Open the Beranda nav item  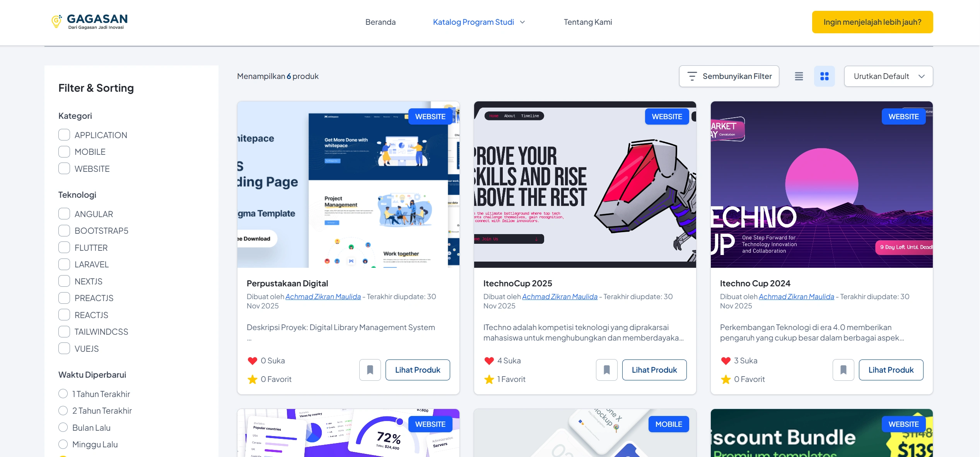point(380,22)
